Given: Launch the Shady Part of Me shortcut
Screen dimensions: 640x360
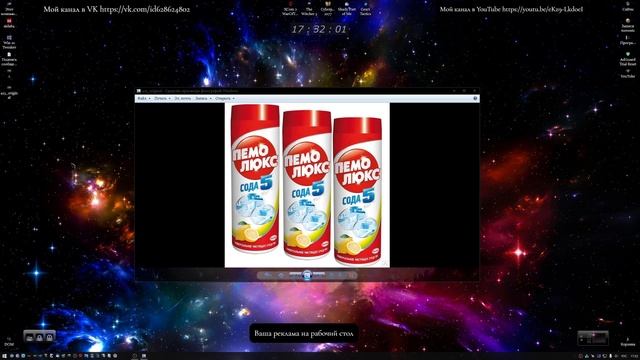Looking at the screenshot, I should 347,9.
